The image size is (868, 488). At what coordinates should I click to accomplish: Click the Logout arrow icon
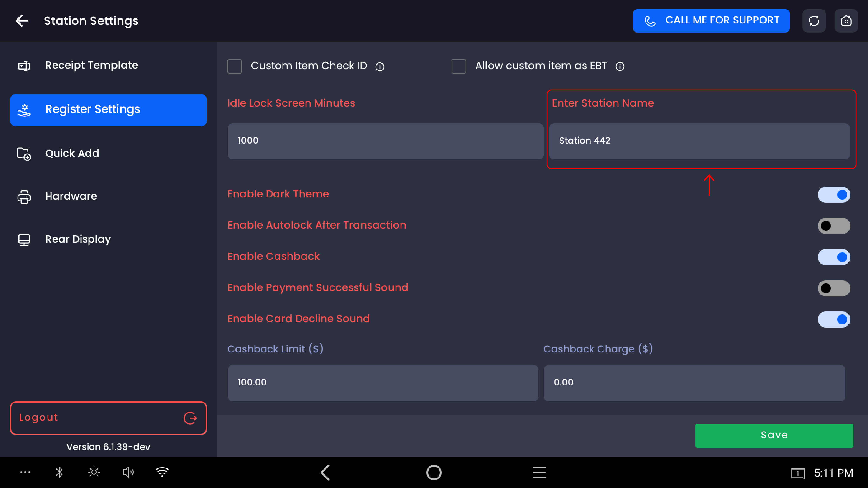click(x=190, y=418)
